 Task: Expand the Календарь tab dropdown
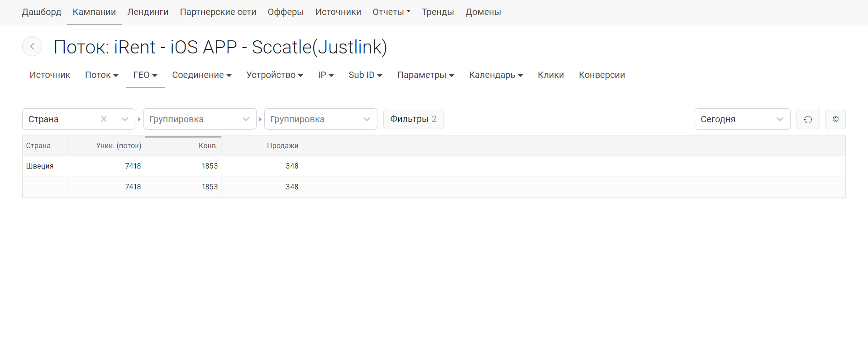pyautogui.click(x=496, y=75)
